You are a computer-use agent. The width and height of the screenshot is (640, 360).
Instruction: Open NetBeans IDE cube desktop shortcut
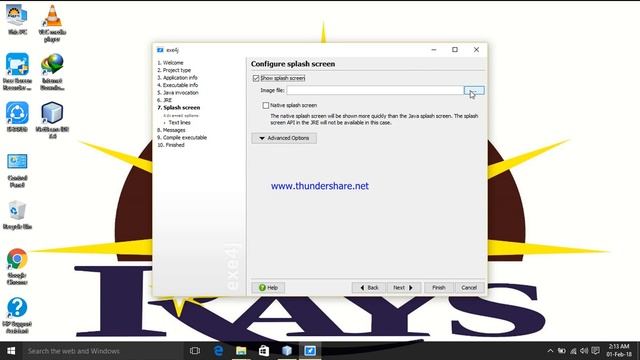coord(52,120)
